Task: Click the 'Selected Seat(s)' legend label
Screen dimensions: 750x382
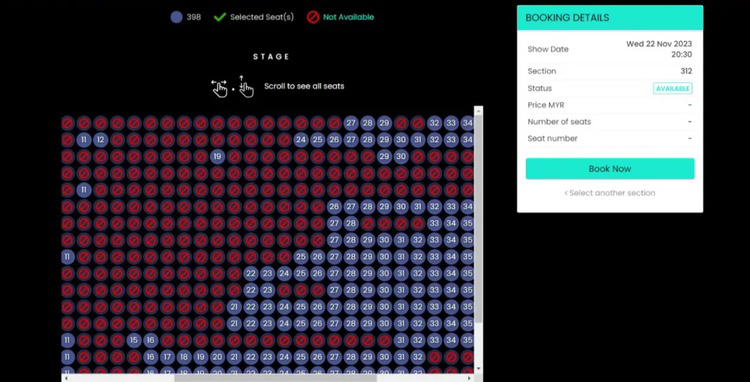Action: (262, 17)
